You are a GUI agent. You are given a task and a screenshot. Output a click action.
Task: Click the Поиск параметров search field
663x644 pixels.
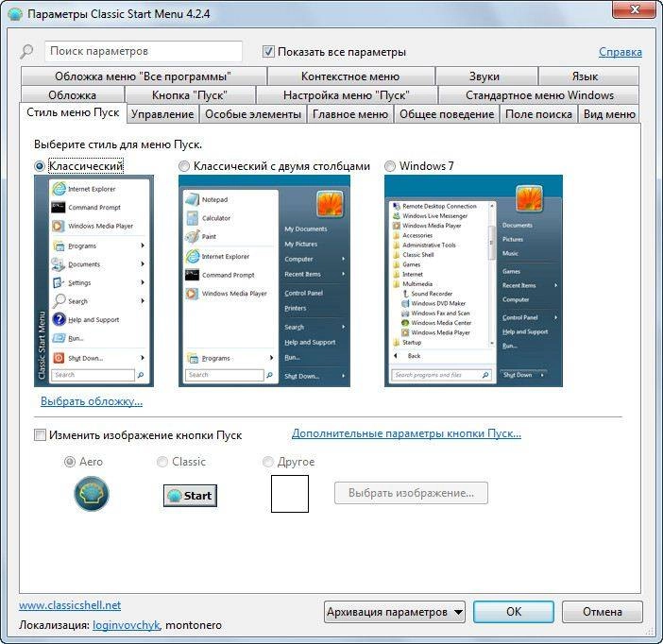(x=144, y=52)
